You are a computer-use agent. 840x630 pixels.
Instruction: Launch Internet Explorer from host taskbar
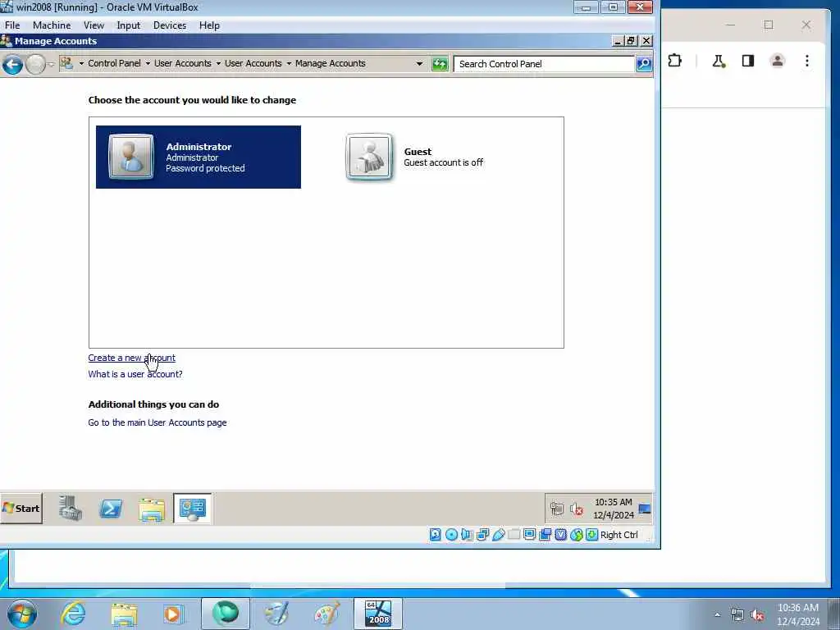click(x=73, y=614)
